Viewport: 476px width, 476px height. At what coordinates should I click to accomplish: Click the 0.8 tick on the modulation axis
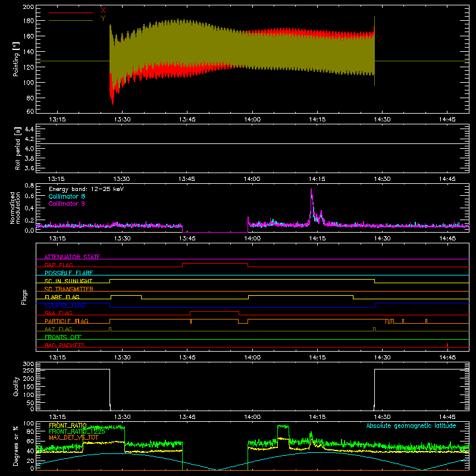pos(29,185)
